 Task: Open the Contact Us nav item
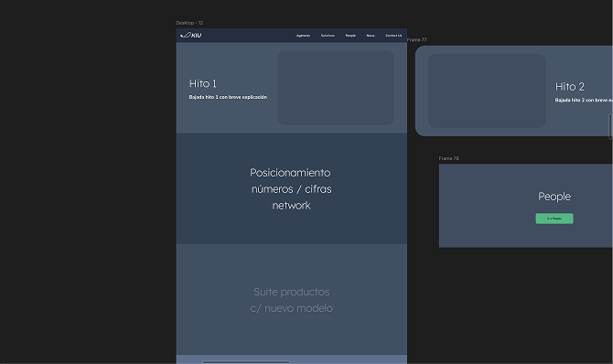pos(393,36)
